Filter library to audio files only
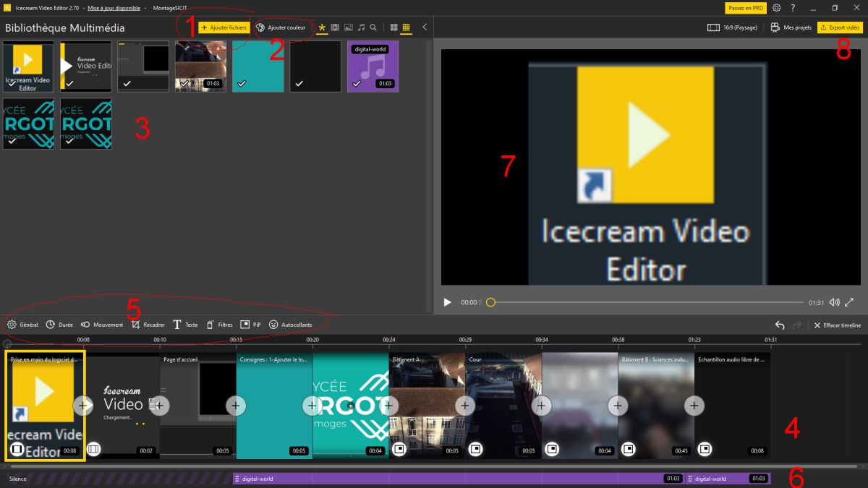This screenshot has height=488, width=868. [x=361, y=27]
